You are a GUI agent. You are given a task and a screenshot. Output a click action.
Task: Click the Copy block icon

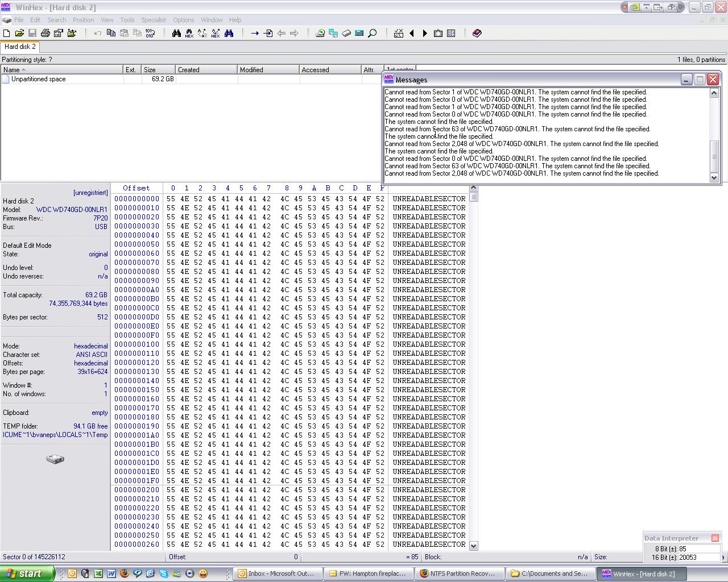pos(111,34)
